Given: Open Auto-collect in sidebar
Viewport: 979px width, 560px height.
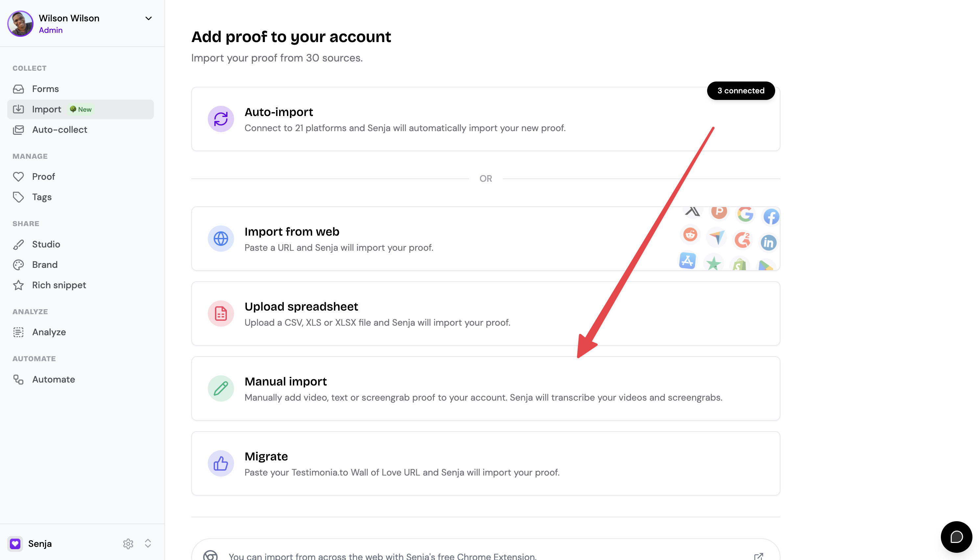Looking at the screenshot, I should (x=81, y=129).
